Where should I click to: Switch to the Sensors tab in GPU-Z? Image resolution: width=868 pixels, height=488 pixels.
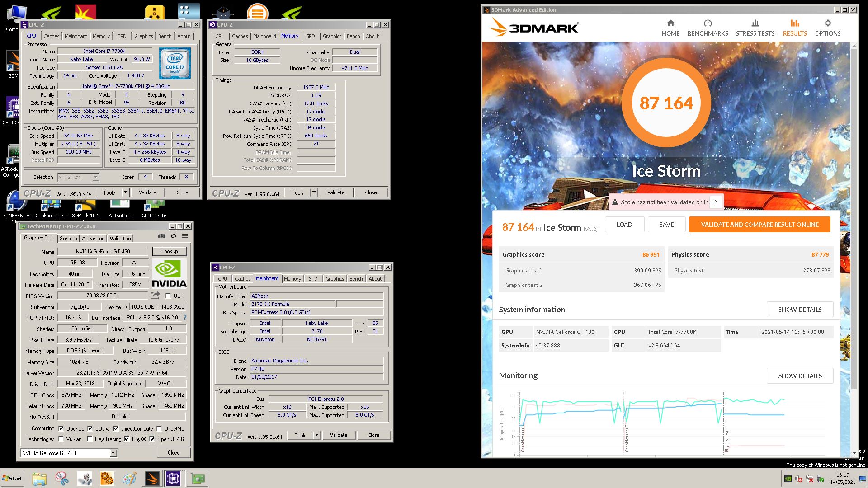pyautogui.click(x=68, y=238)
